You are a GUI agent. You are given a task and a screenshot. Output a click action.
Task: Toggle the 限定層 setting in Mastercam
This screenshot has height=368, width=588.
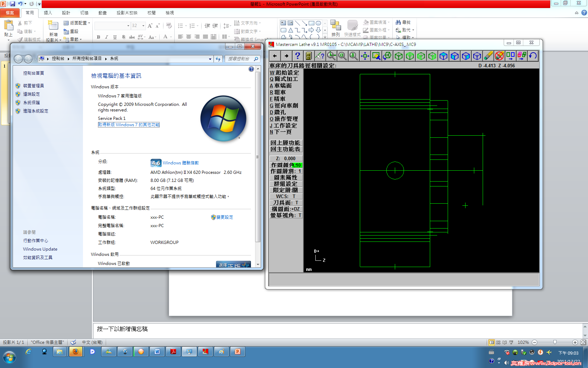pos(286,190)
